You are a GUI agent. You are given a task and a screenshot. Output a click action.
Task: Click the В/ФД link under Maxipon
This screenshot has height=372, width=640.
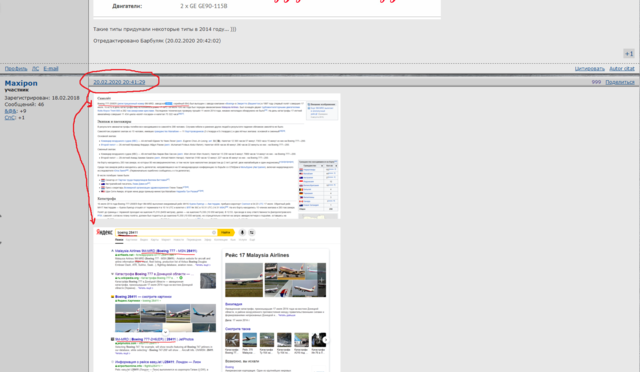click(11, 111)
